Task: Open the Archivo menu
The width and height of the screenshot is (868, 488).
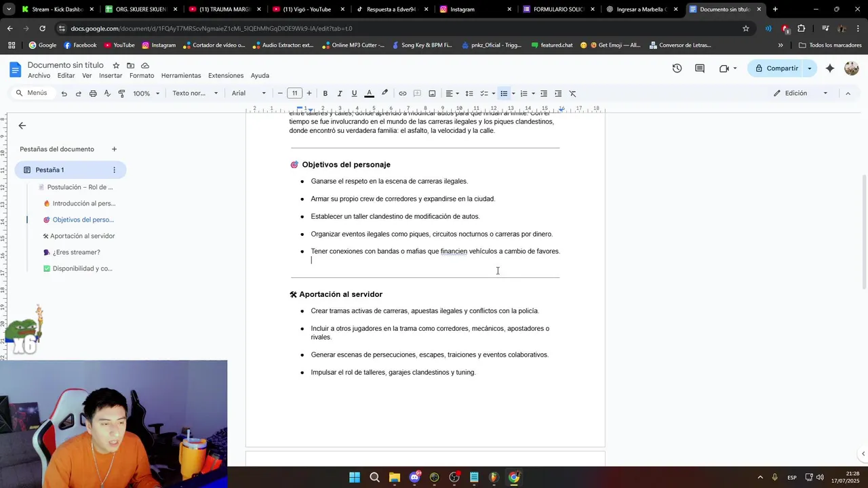Action: pos(39,75)
